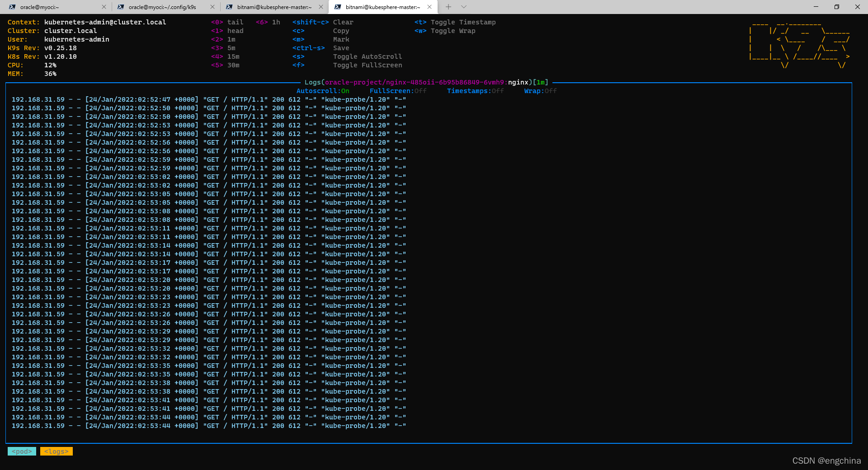Screen dimensions: 868x470
Task: Click the <c> Copy hint
Action: pyautogui.click(x=321, y=31)
